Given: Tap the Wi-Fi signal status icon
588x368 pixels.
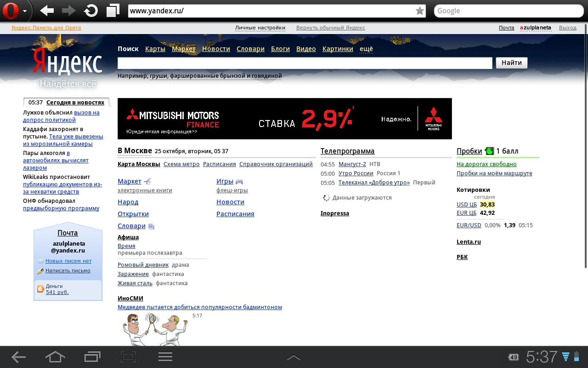Looking at the screenshot, I should [565, 357].
